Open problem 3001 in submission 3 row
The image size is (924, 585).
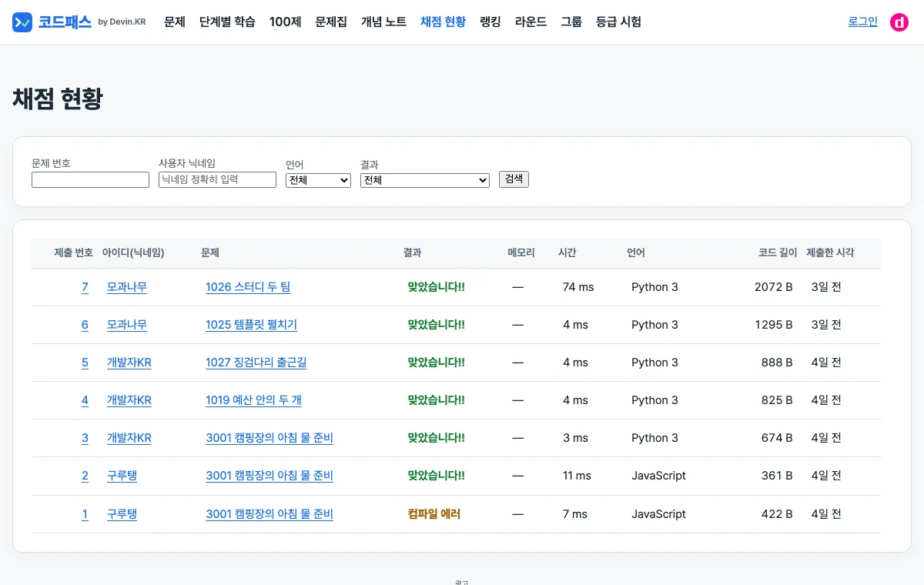coord(269,438)
